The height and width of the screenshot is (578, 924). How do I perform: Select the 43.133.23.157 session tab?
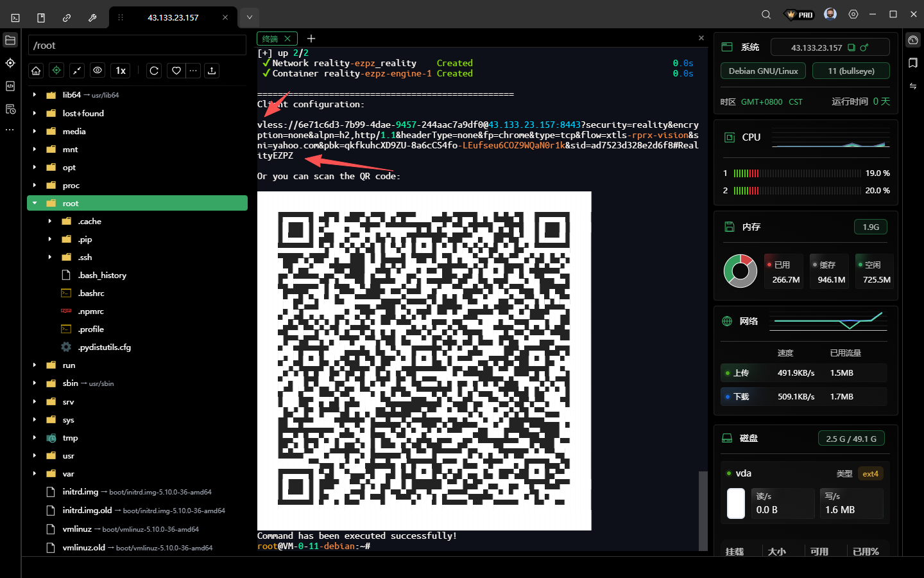[173, 18]
